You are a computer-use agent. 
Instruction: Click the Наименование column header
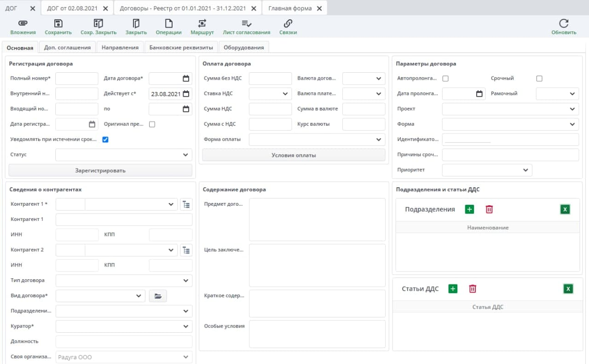488,227
